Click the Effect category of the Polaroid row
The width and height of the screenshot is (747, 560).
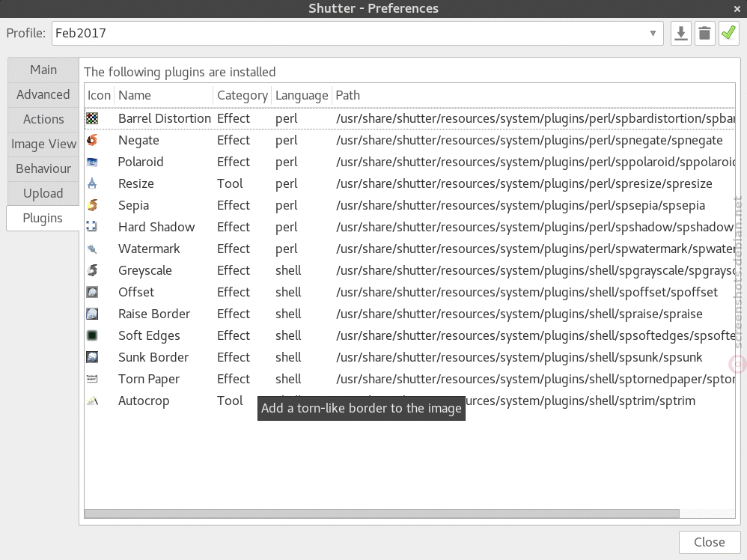pyautogui.click(x=234, y=162)
